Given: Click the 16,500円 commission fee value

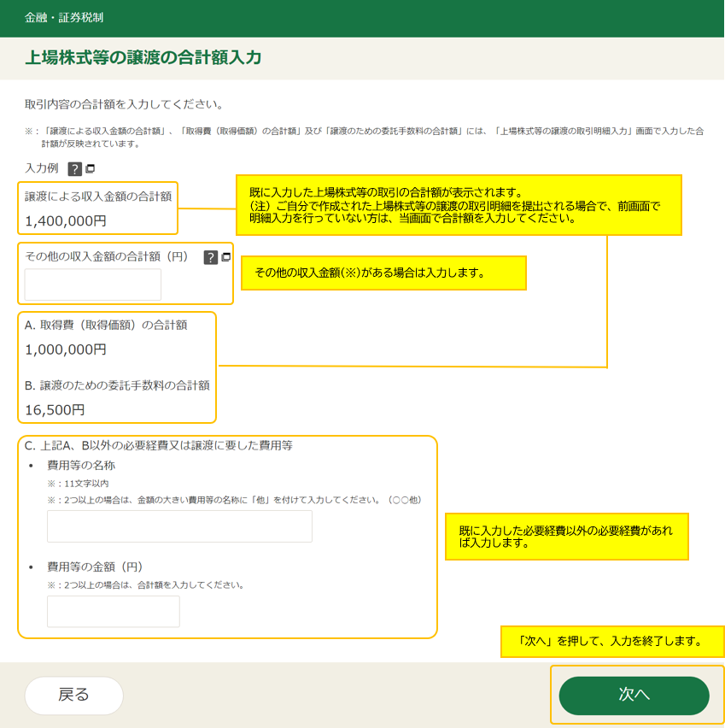Looking at the screenshot, I should coord(55,409).
